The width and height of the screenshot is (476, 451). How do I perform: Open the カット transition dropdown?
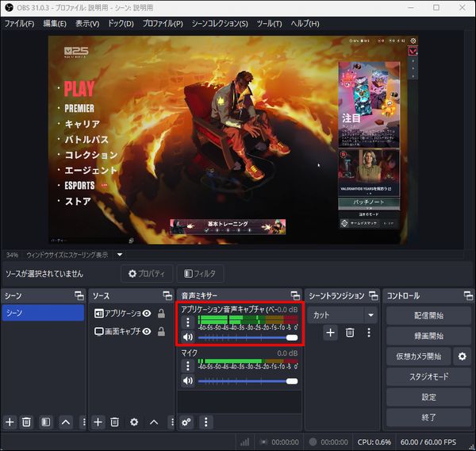[x=342, y=315]
